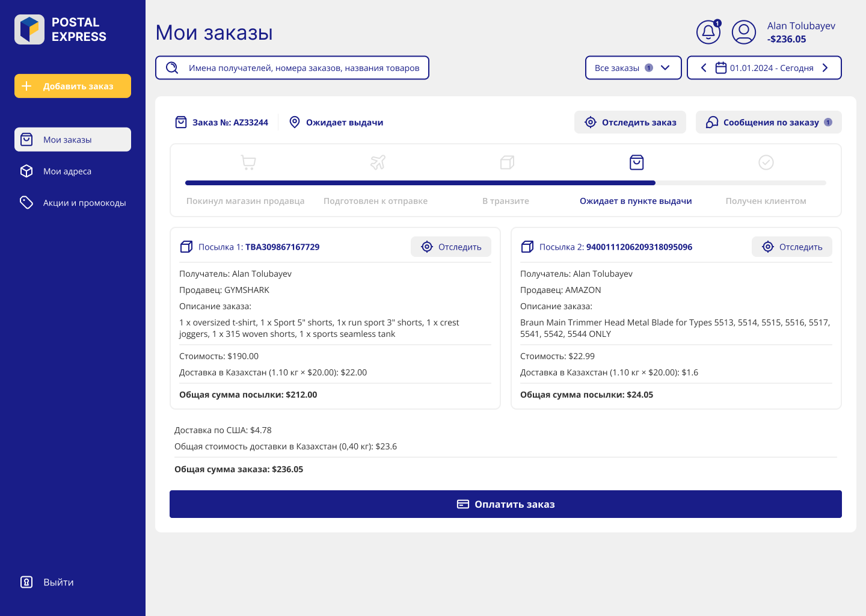Click the magnifier search icon
This screenshot has width=866, height=616.
coord(172,68)
